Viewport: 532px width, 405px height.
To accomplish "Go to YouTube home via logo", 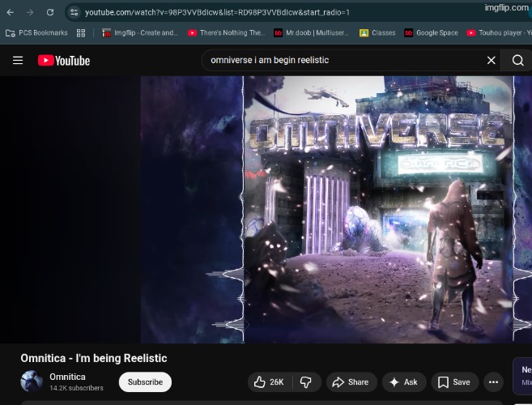I will coord(64,61).
